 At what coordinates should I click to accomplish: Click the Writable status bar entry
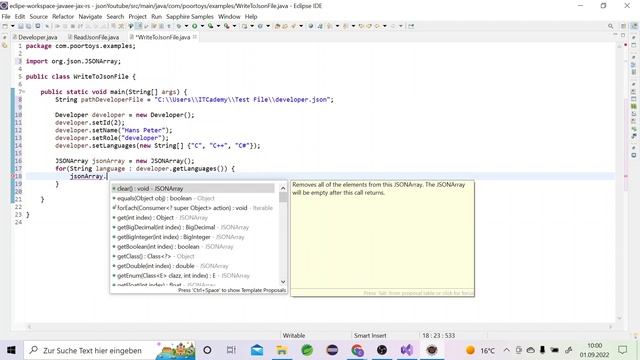[294, 336]
